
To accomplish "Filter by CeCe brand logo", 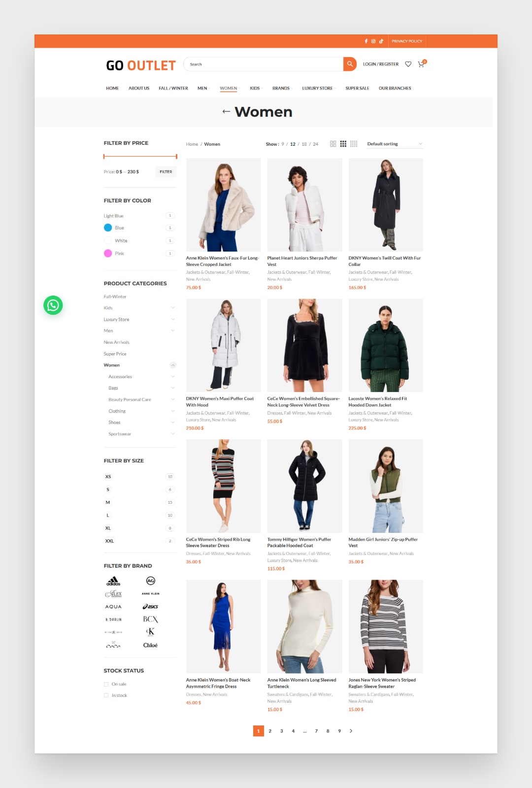I will (x=113, y=645).
